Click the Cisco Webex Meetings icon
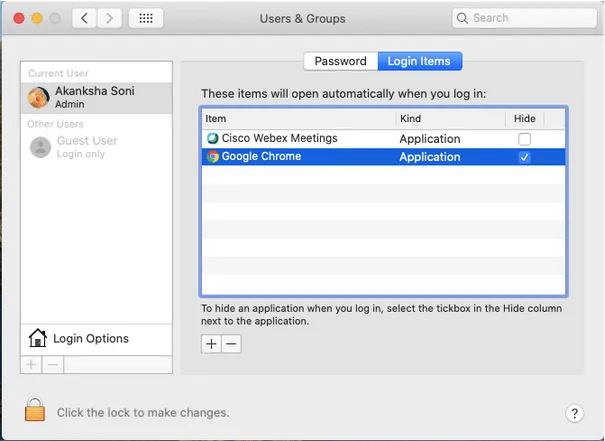 coord(212,139)
